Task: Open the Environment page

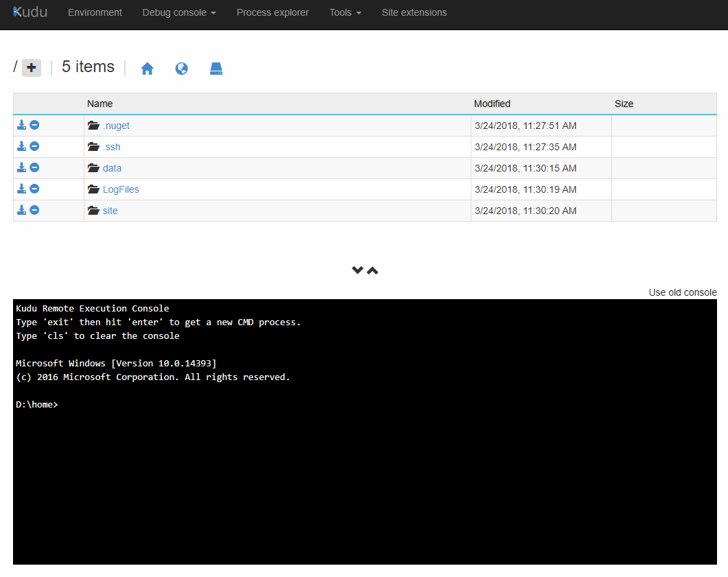Action: click(95, 12)
